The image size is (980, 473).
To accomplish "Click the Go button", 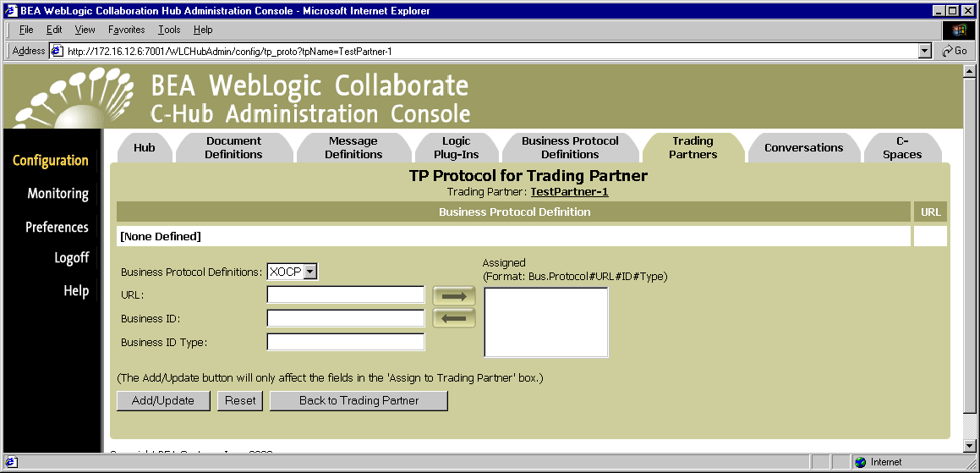I will [x=955, y=52].
